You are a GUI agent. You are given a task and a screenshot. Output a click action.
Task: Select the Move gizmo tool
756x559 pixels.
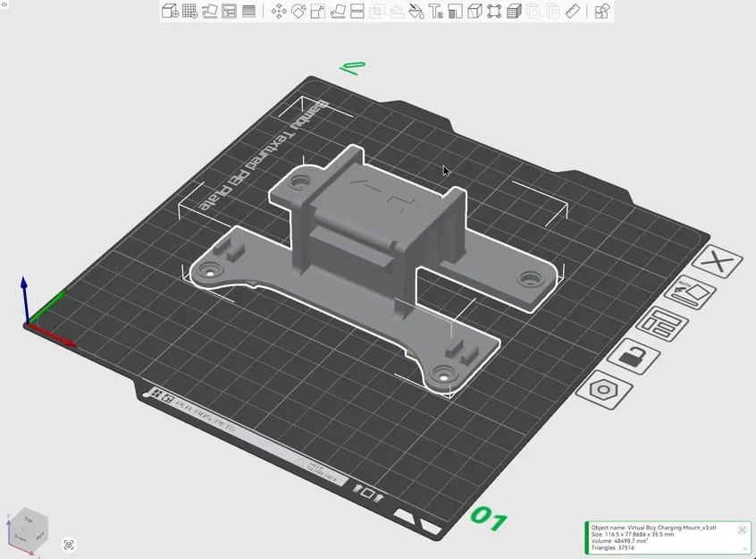(x=279, y=11)
